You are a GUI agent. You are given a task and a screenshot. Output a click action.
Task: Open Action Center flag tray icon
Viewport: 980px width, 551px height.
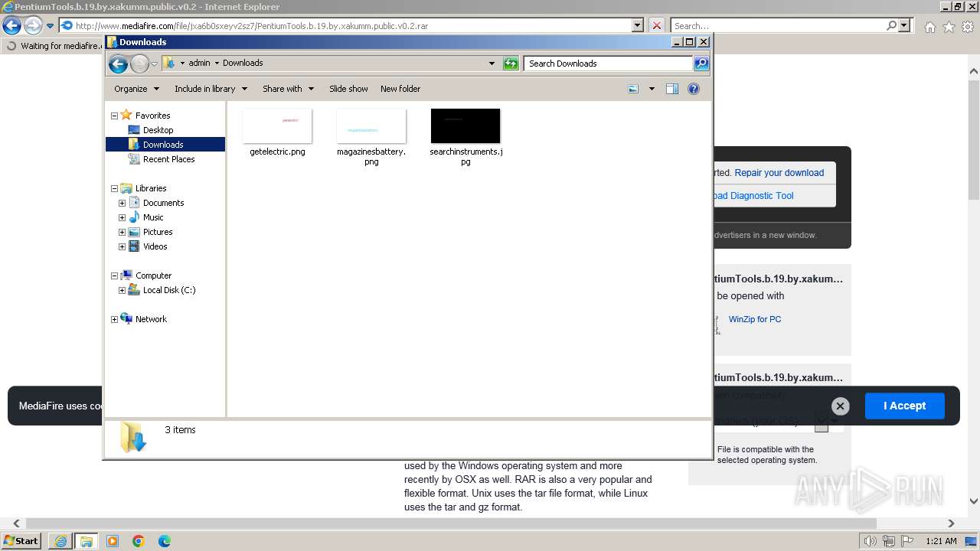click(909, 541)
